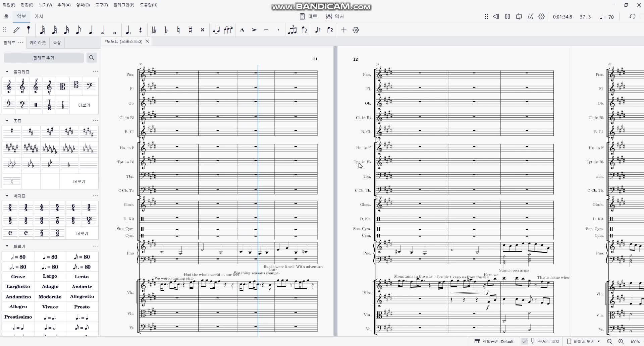Switch to the 속성 properties tab
The image size is (644, 346).
(x=57, y=43)
